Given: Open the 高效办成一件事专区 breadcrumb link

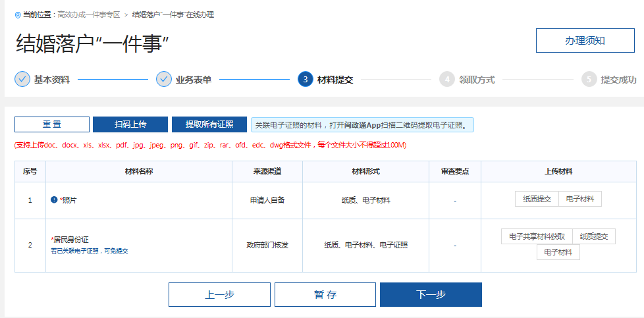Looking at the screenshot, I should 88,14.
